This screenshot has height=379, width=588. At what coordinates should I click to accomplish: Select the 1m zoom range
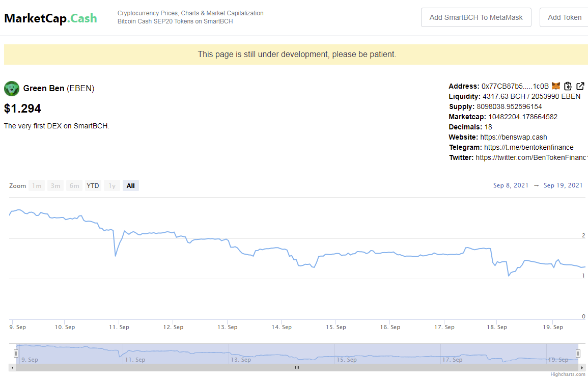(x=37, y=186)
